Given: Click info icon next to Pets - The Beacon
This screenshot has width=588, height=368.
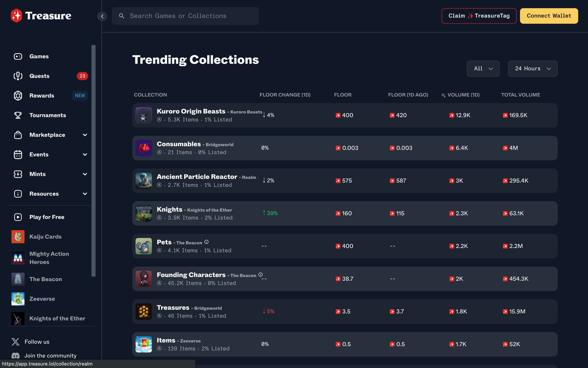Looking at the screenshot, I should click(207, 242).
